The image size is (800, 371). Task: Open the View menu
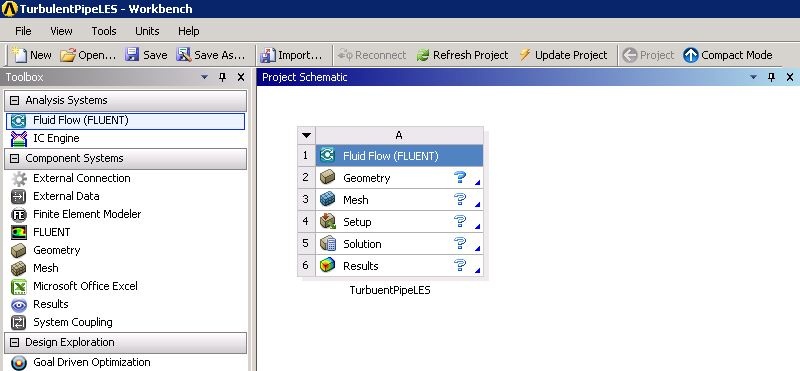[61, 31]
